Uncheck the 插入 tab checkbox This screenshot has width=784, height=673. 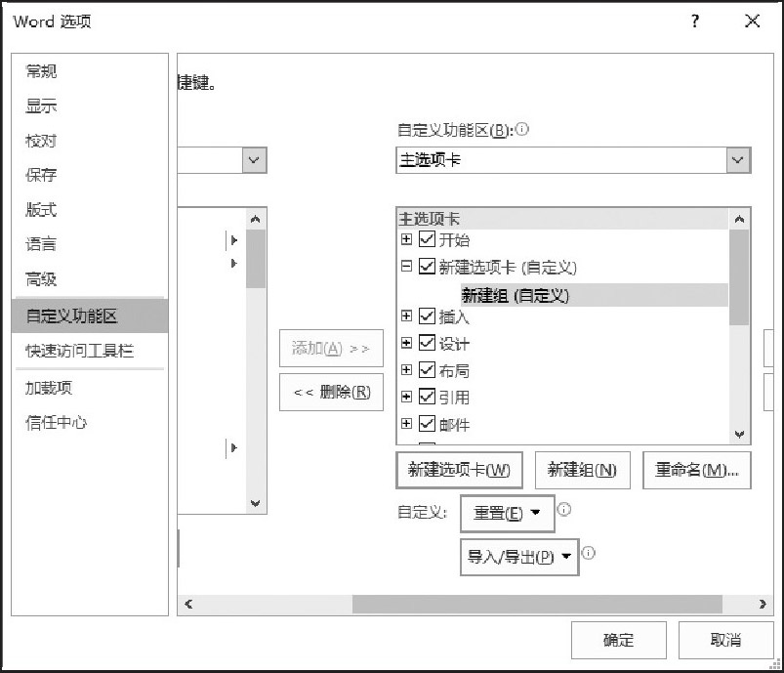click(427, 315)
